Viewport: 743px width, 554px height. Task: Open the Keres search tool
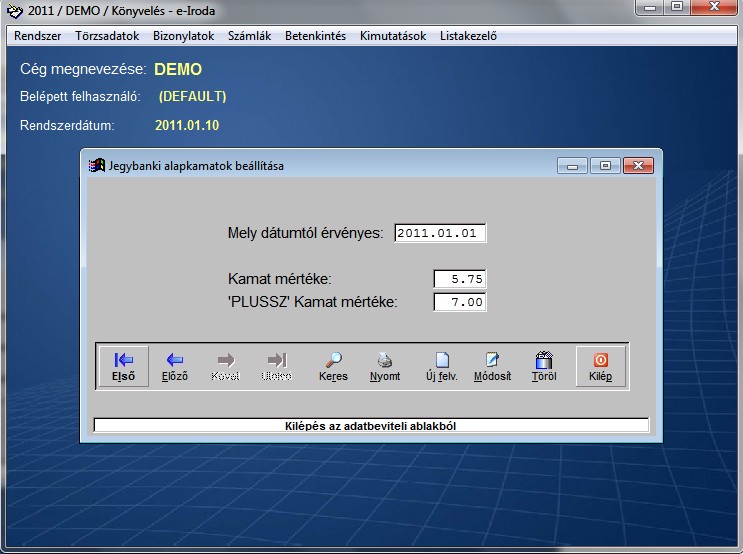point(333,367)
